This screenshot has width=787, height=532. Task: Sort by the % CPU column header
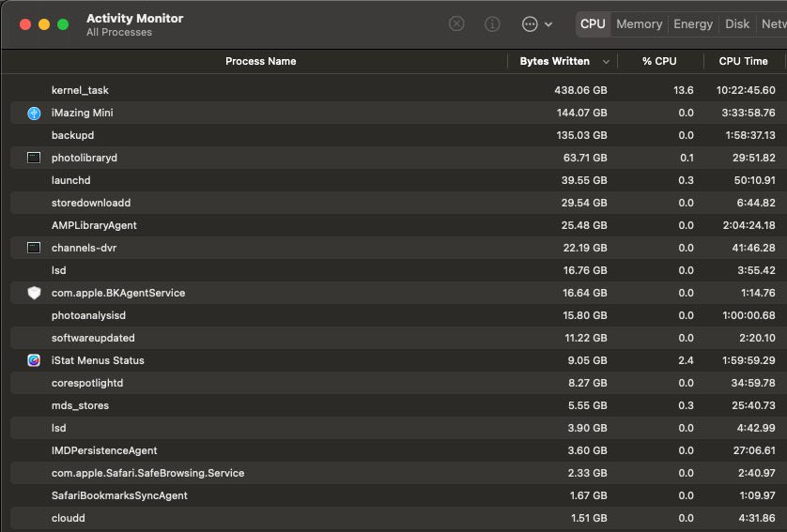(659, 61)
